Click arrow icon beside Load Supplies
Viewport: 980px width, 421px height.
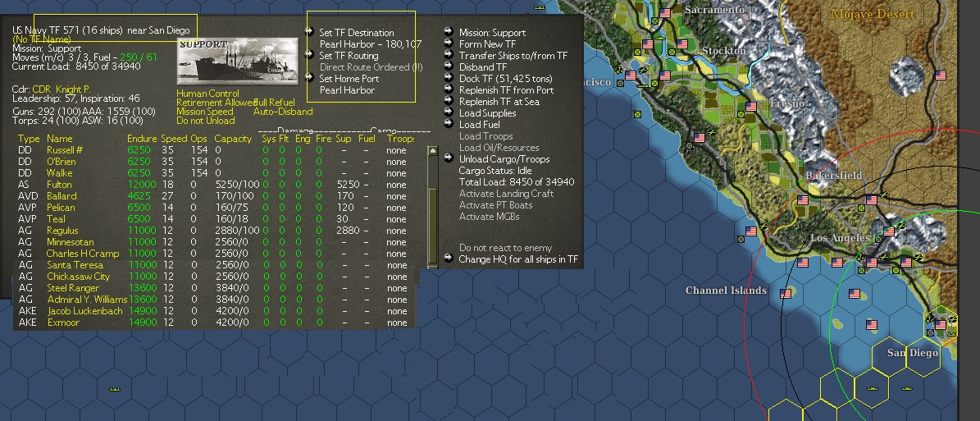448,112
